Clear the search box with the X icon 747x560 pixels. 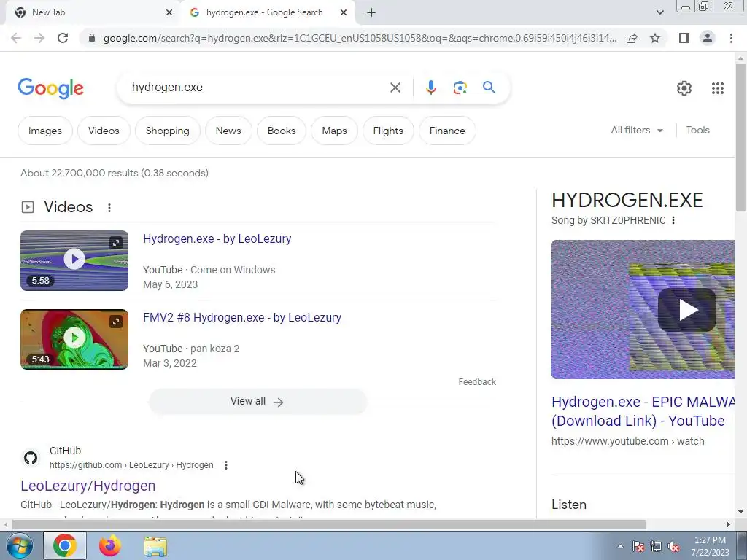click(395, 87)
